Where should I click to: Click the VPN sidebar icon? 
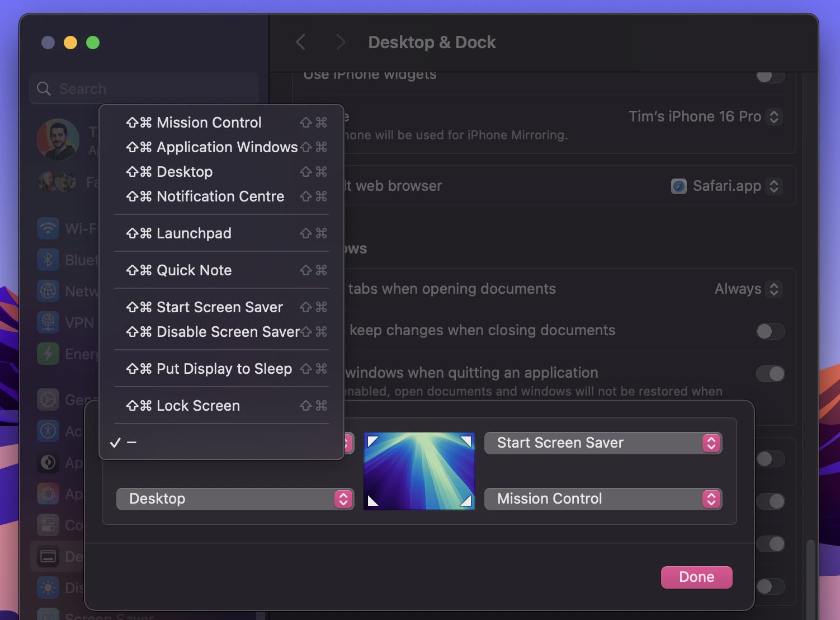(48, 322)
